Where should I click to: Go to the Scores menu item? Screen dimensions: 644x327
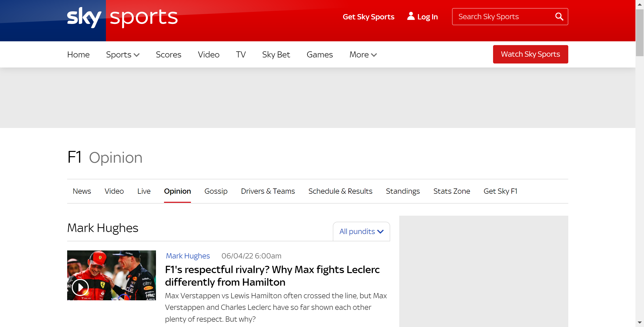point(168,55)
